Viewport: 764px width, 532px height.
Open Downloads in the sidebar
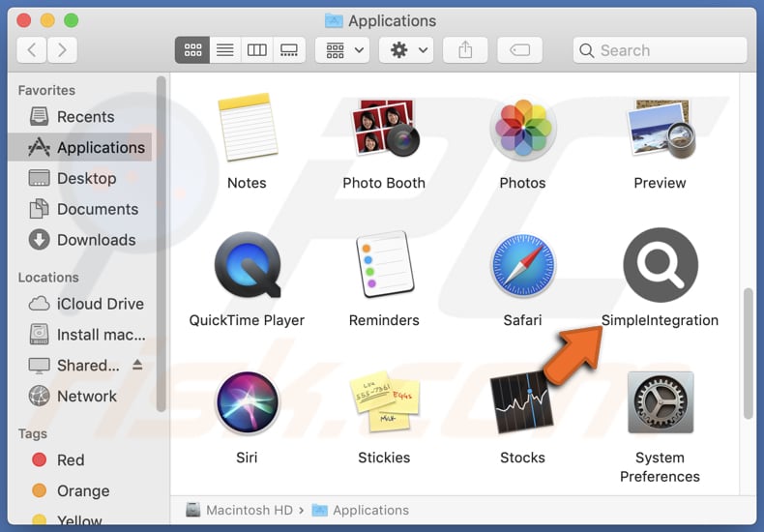click(x=80, y=240)
